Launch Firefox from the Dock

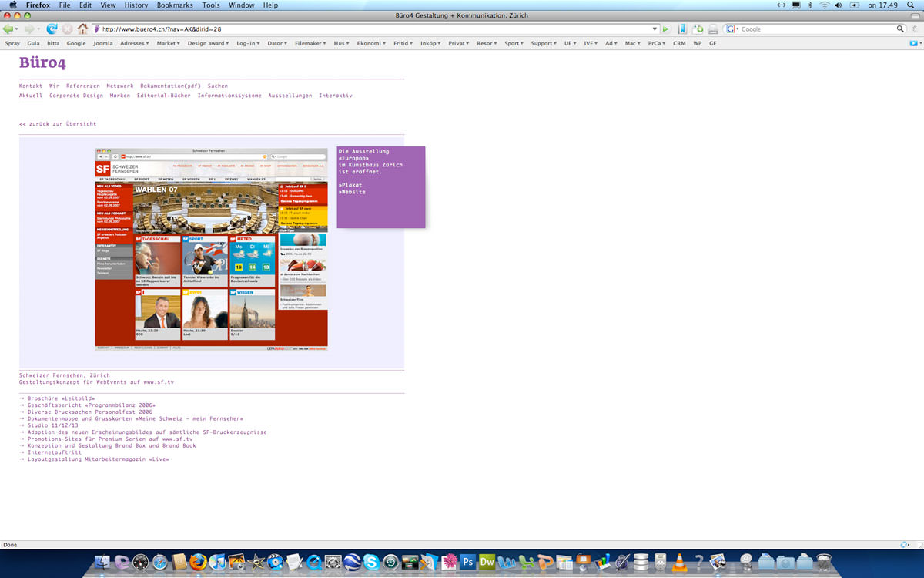[x=198, y=561]
